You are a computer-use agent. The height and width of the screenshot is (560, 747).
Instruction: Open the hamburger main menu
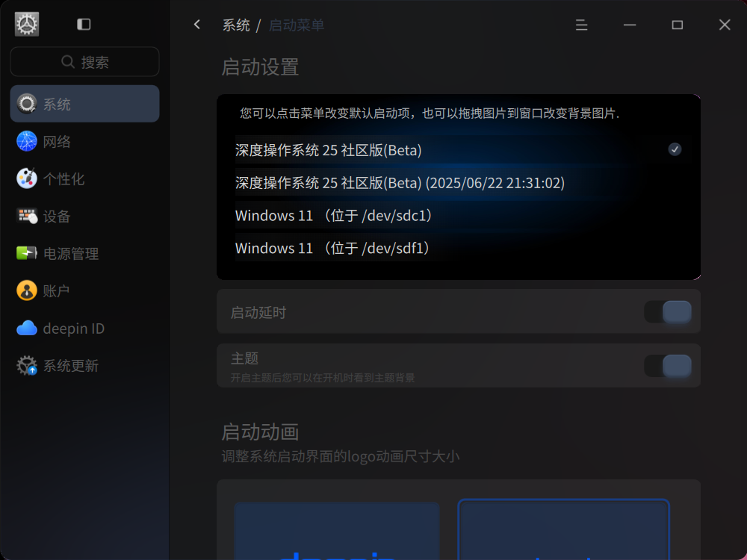581,25
